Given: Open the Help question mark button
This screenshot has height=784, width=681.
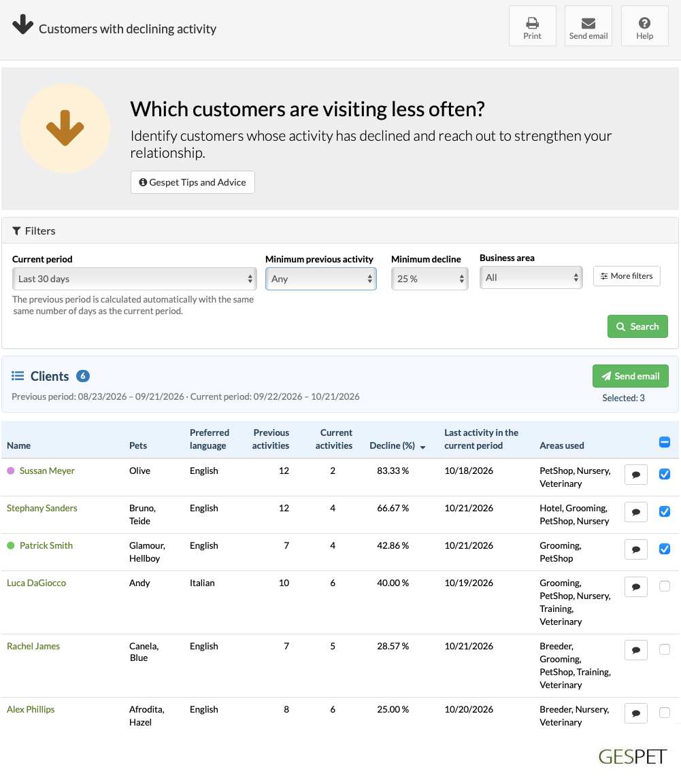Looking at the screenshot, I should (644, 26).
